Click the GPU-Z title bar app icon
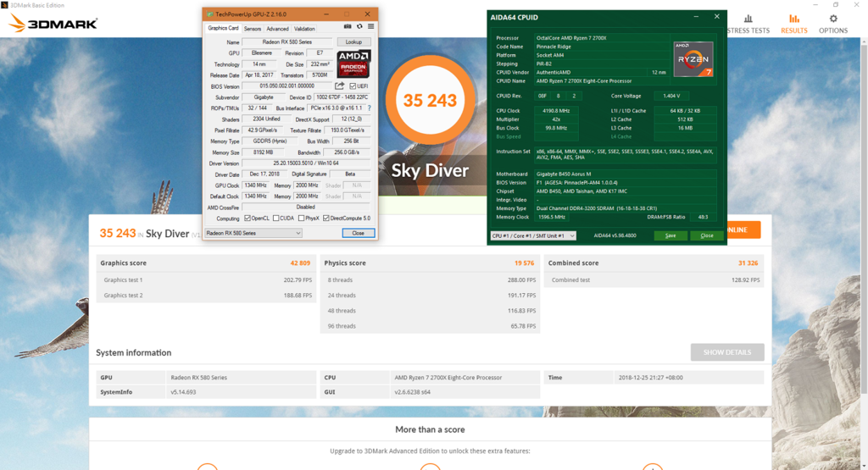Image resolution: width=868 pixels, height=470 pixels. 210,14
